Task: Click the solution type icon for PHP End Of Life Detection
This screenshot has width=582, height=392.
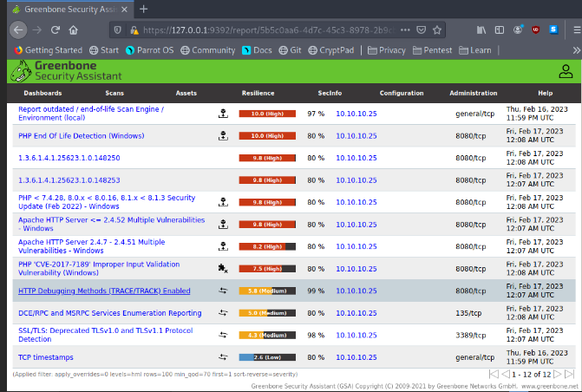Action: coord(223,135)
